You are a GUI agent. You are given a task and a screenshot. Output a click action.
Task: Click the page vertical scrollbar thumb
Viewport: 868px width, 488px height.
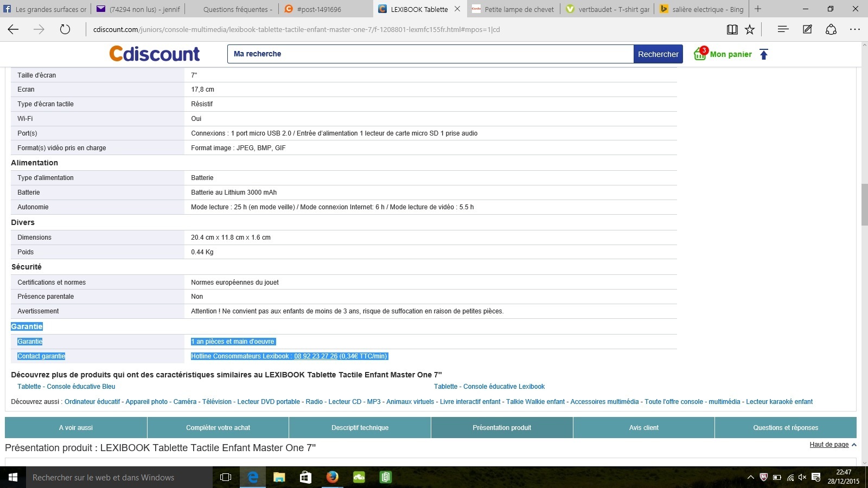[x=864, y=204]
